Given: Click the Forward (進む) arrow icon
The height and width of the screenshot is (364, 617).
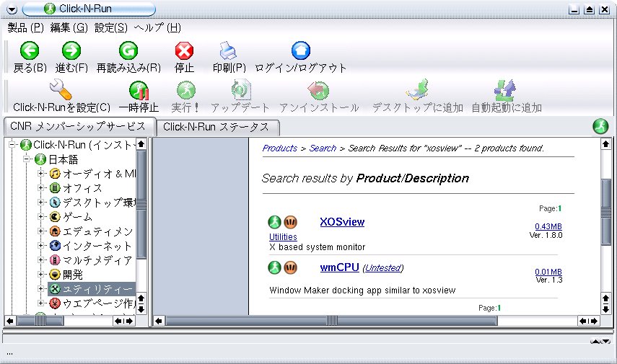Looking at the screenshot, I should pyautogui.click(x=71, y=50).
